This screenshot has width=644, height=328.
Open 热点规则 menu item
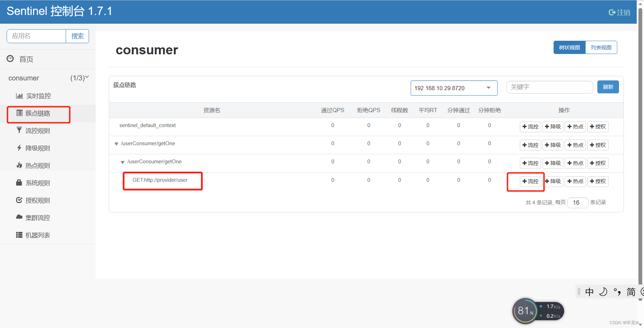[48, 165]
